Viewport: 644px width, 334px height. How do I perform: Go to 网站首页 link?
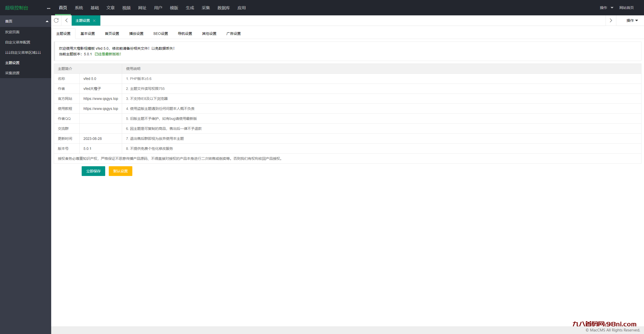click(626, 8)
